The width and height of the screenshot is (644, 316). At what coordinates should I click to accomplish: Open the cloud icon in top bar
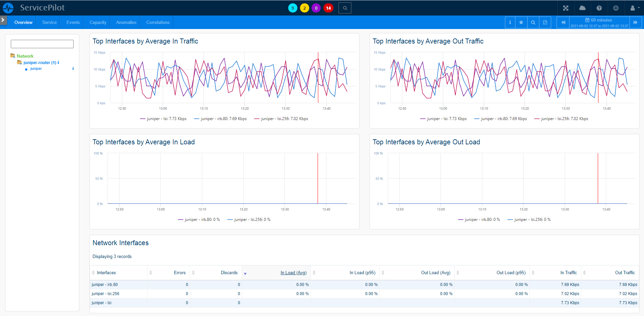(x=582, y=8)
